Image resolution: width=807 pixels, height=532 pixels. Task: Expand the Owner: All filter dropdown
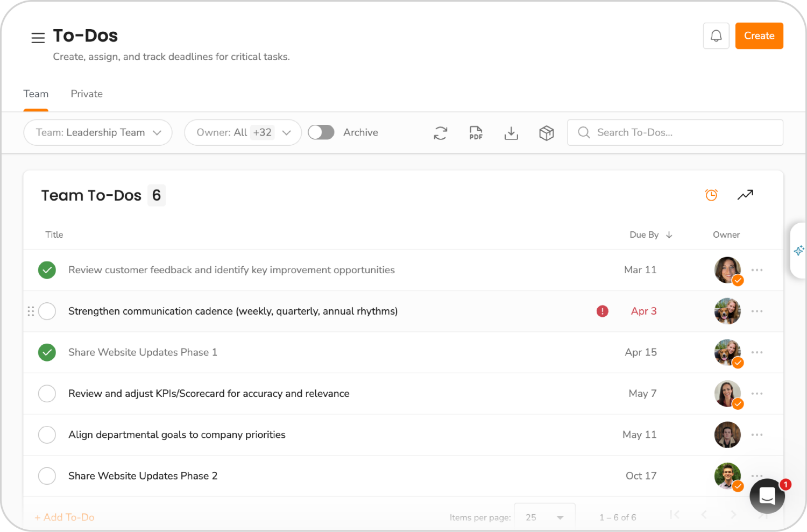coord(243,132)
